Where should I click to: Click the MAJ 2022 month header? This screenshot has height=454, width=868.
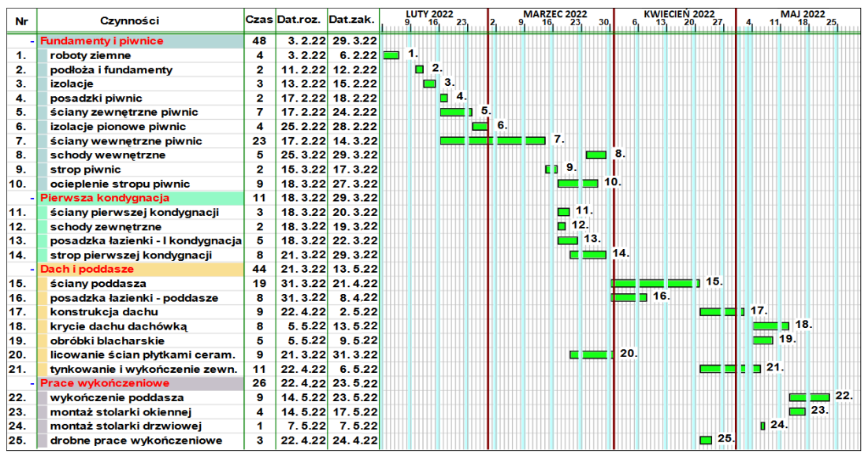click(803, 14)
